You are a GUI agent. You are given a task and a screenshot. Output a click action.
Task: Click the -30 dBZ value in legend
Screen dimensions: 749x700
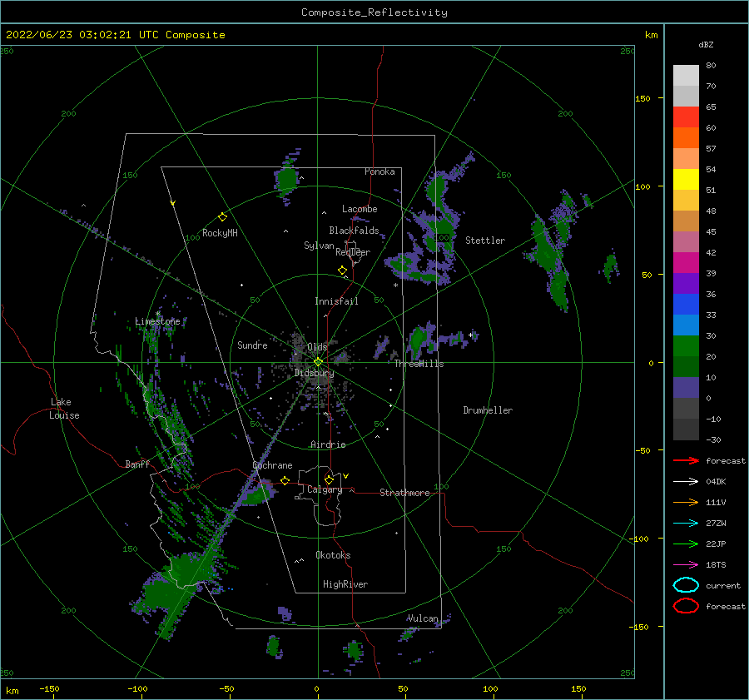713,439
